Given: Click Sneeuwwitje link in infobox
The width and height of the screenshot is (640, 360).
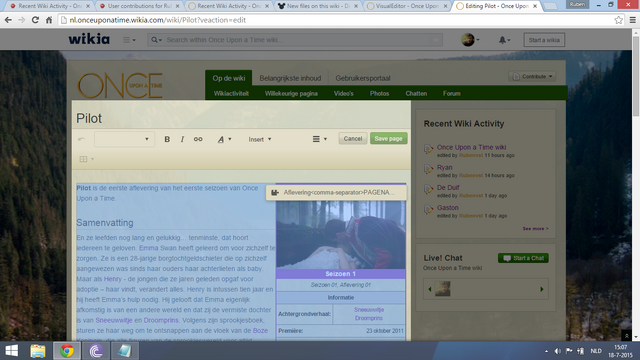Looking at the screenshot, I should [x=369, y=310].
